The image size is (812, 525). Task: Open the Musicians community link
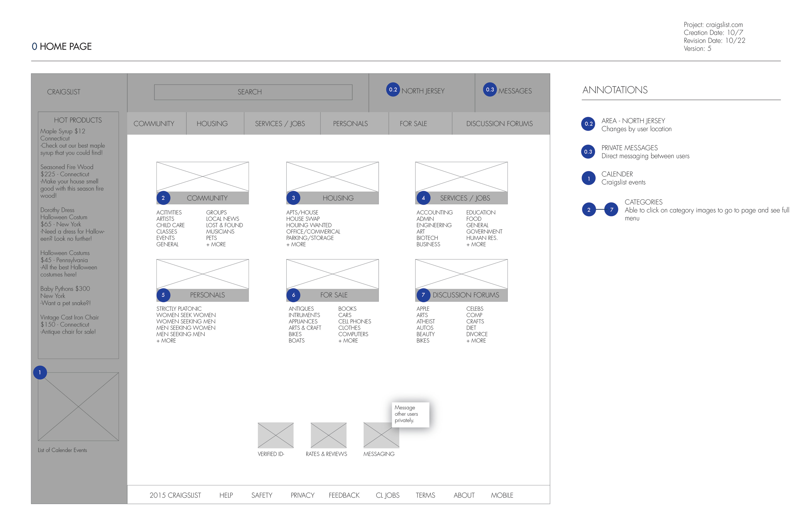tap(220, 232)
